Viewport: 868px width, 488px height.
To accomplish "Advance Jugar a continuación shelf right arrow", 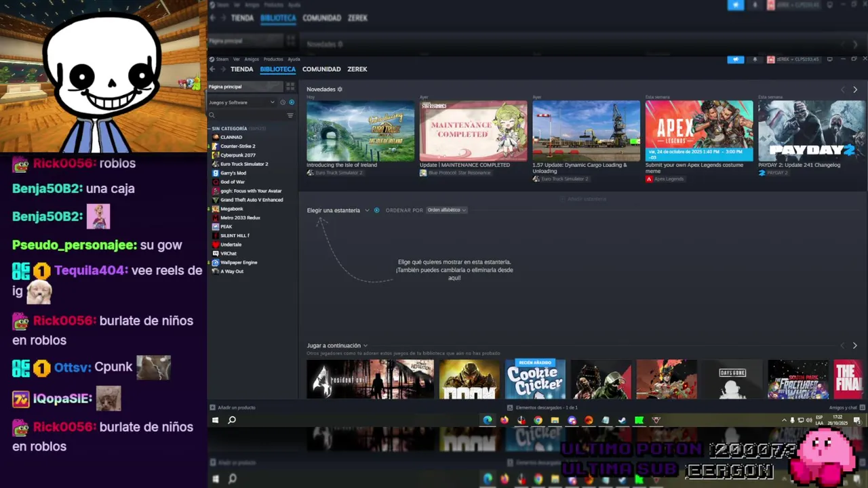I will (x=855, y=346).
